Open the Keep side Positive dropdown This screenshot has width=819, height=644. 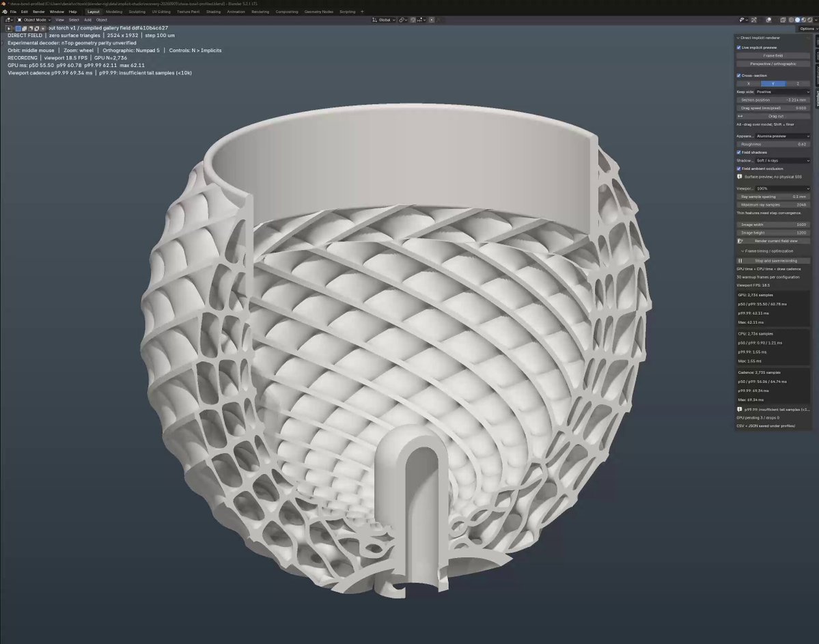tap(782, 92)
